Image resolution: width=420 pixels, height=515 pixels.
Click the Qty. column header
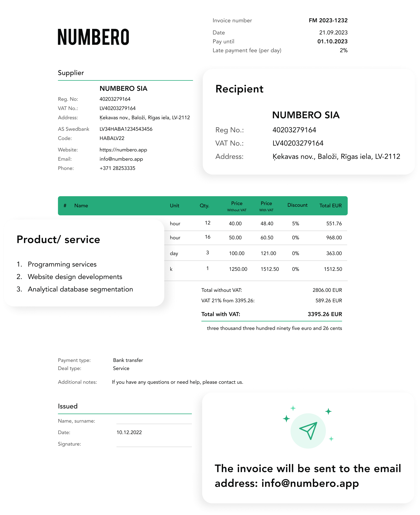point(204,205)
